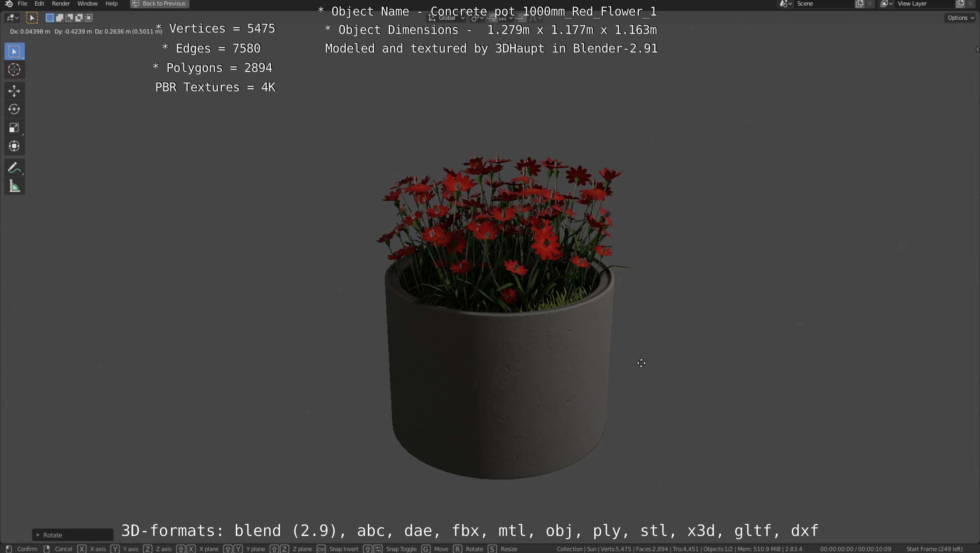Screen dimensions: 980x553
Task: Open the editor type dropdown
Action: tap(12, 18)
